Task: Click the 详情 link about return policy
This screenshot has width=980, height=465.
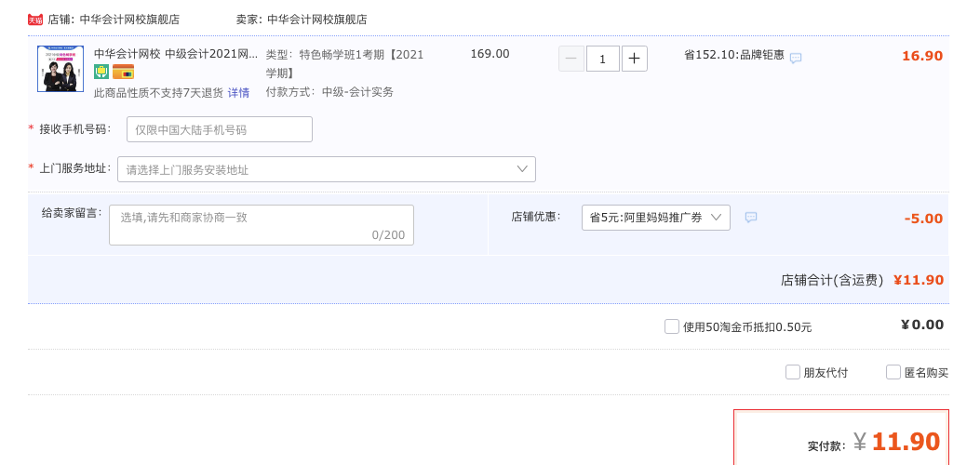Action: (238, 93)
